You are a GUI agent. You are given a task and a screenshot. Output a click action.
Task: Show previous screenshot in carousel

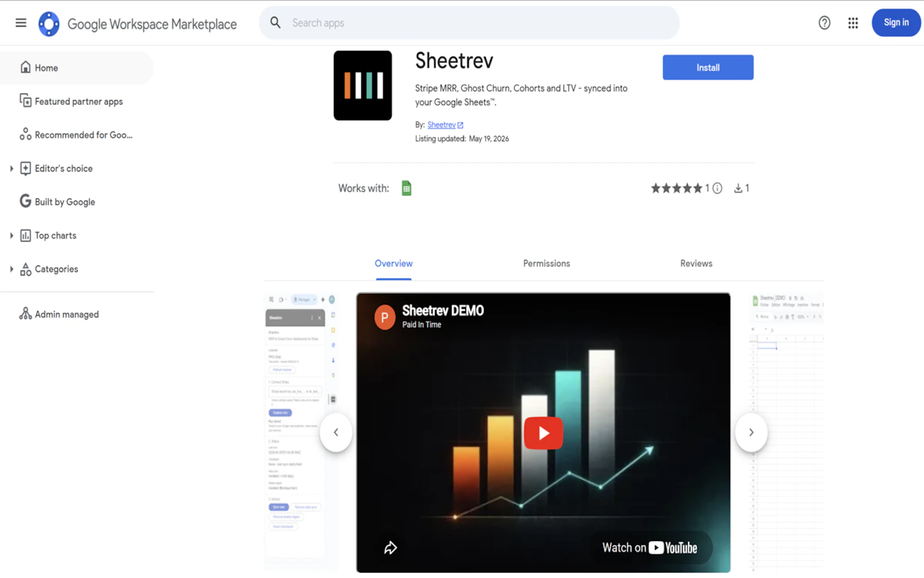point(336,432)
